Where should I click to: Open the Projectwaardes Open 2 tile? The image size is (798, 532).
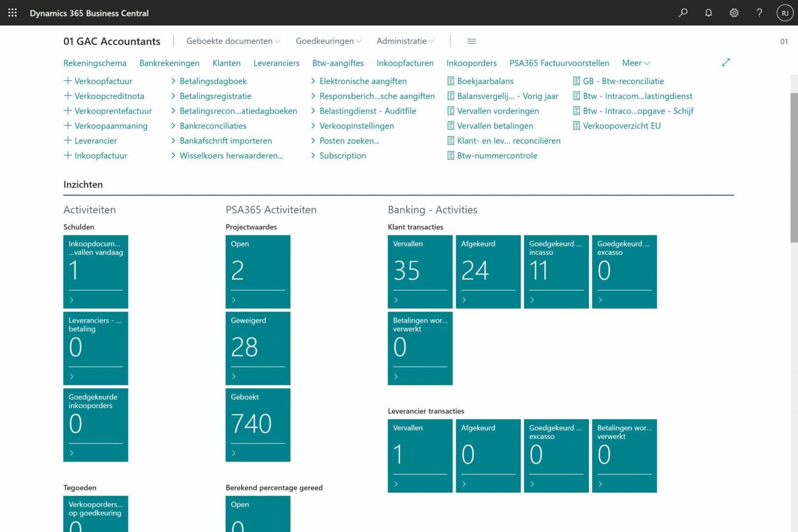[258, 271]
